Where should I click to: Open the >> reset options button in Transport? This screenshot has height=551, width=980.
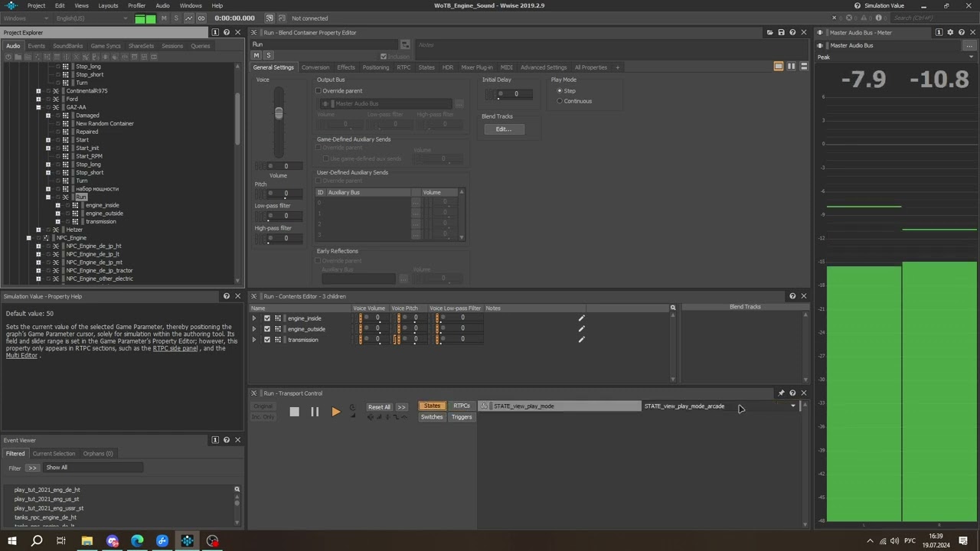click(401, 407)
